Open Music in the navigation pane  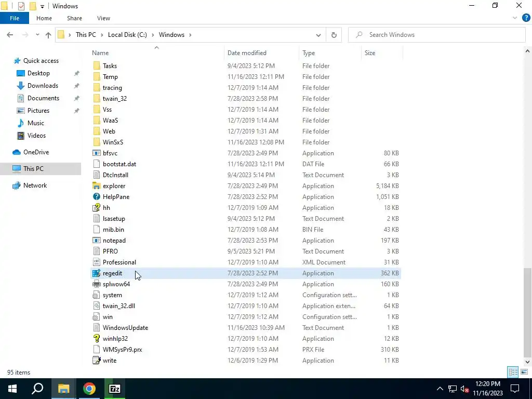coord(36,123)
